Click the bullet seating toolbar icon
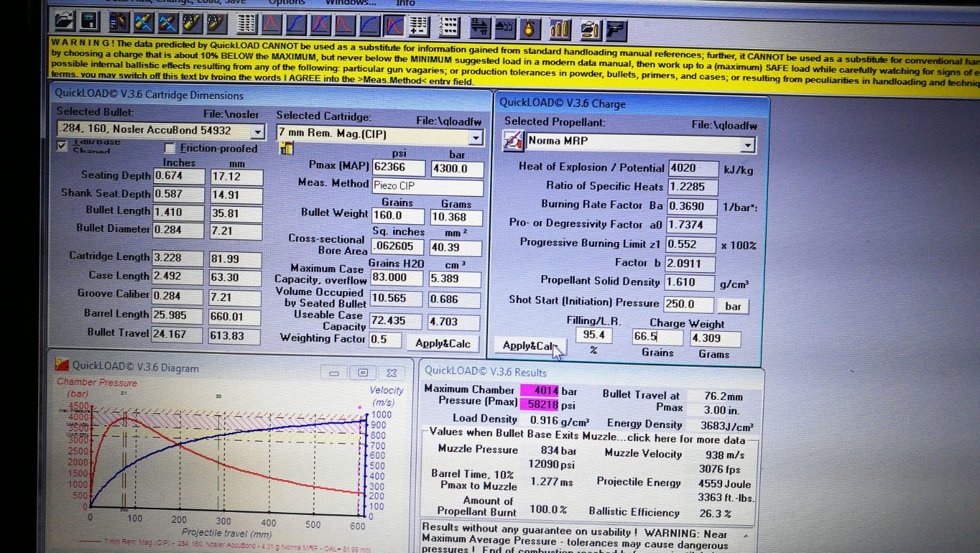This screenshot has height=553, width=980. (x=505, y=28)
